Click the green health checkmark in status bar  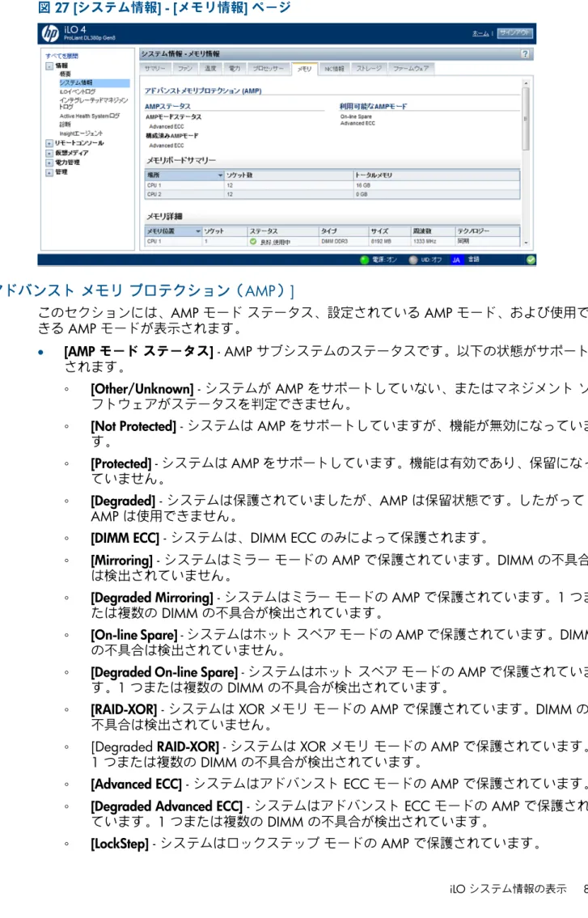point(531,260)
